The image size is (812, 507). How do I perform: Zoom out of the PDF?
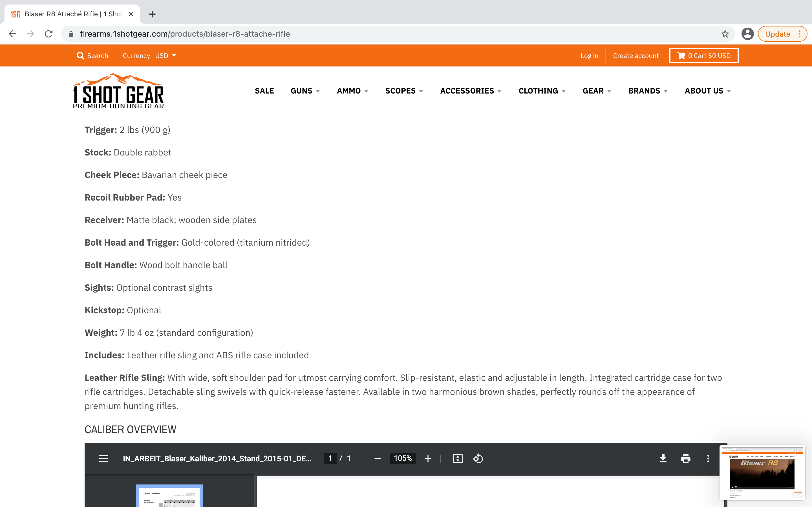coord(378,458)
